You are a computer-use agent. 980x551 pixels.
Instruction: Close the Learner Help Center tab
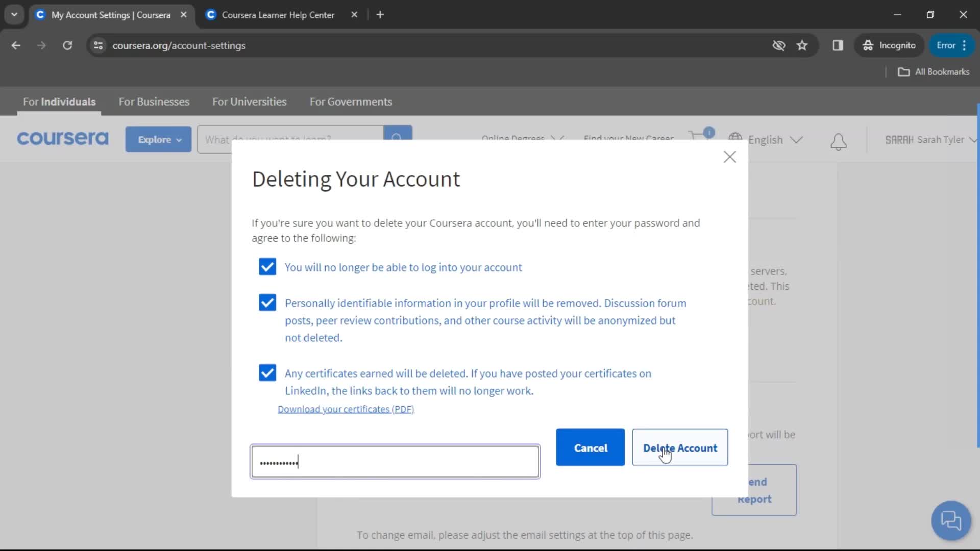pos(354,15)
